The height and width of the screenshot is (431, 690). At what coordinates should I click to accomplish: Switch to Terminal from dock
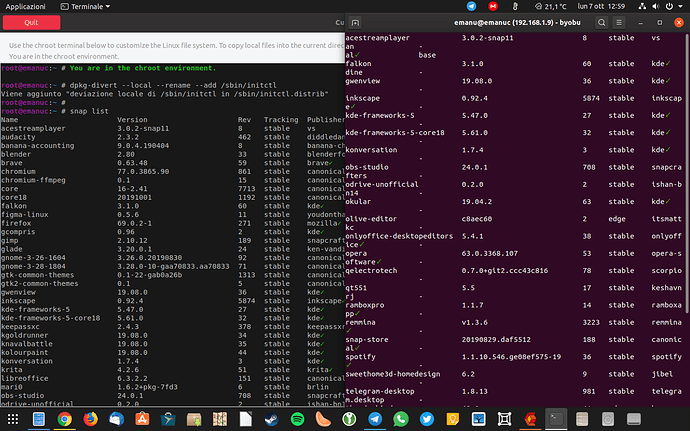tap(556, 419)
